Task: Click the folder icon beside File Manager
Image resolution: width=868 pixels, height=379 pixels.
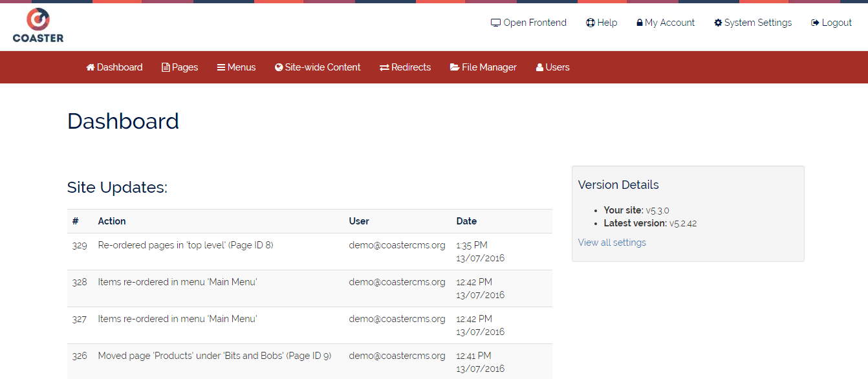Action: click(455, 67)
